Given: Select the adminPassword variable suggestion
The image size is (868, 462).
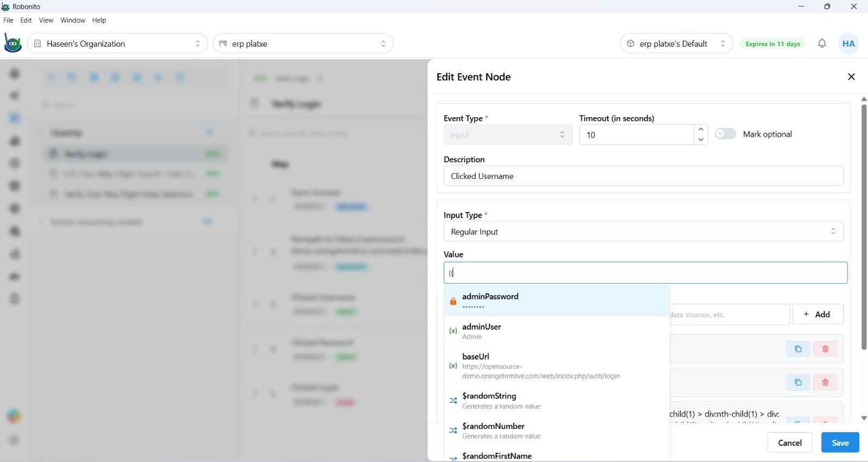Looking at the screenshot, I should pos(557,301).
